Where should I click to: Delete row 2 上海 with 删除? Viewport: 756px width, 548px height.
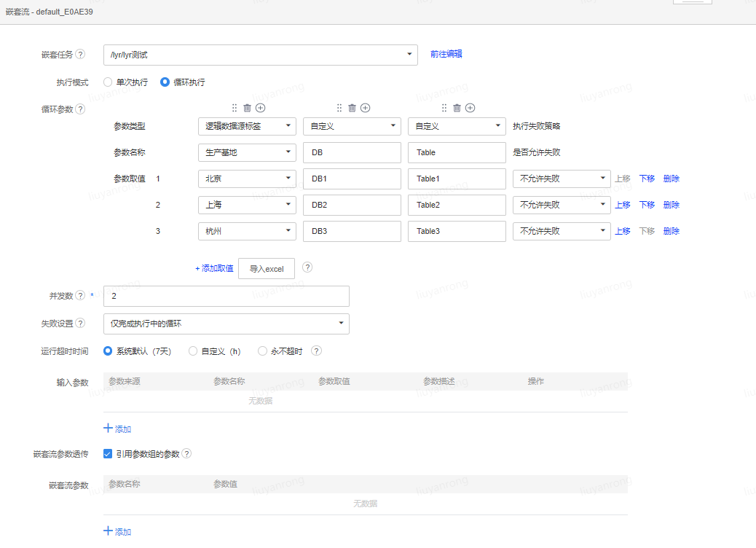point(671,205)
